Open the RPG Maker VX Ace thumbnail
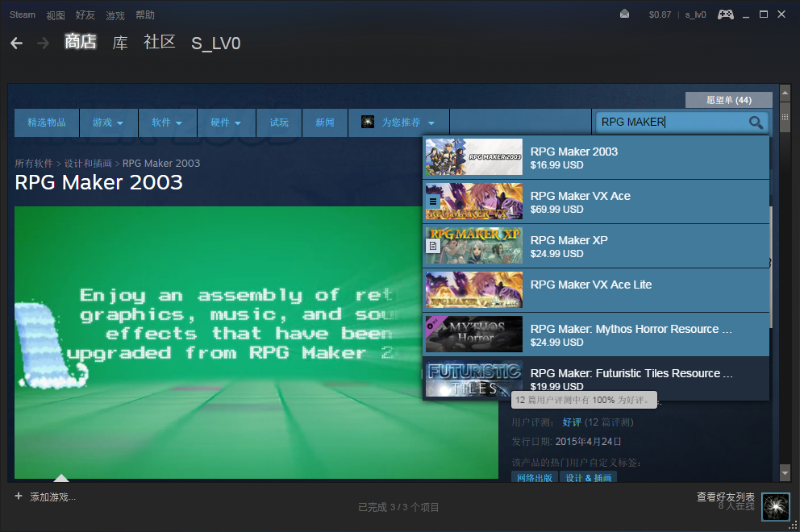This screenshot has height=532, width=800. [x=474, y=202]
